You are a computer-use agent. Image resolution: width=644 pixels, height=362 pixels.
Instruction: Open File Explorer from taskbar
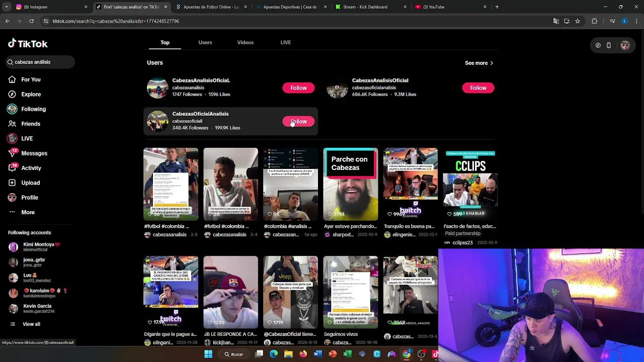[288, 354]
